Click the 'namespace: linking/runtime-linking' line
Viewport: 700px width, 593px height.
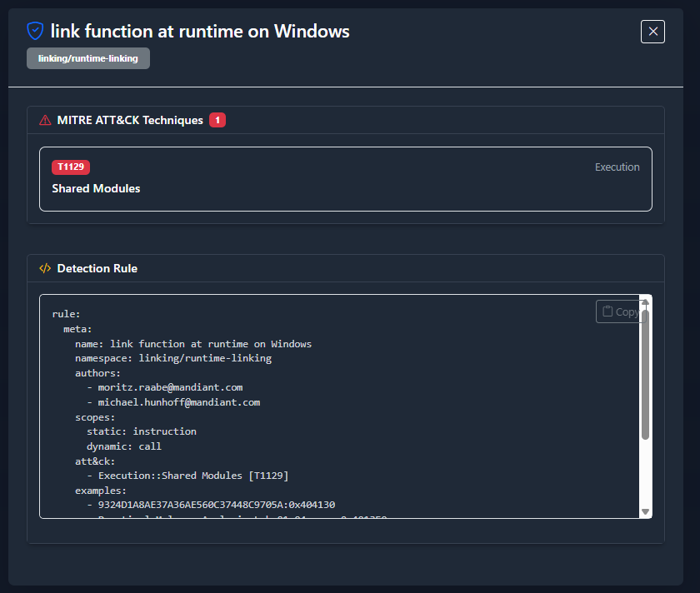click(x=173, y=358)
